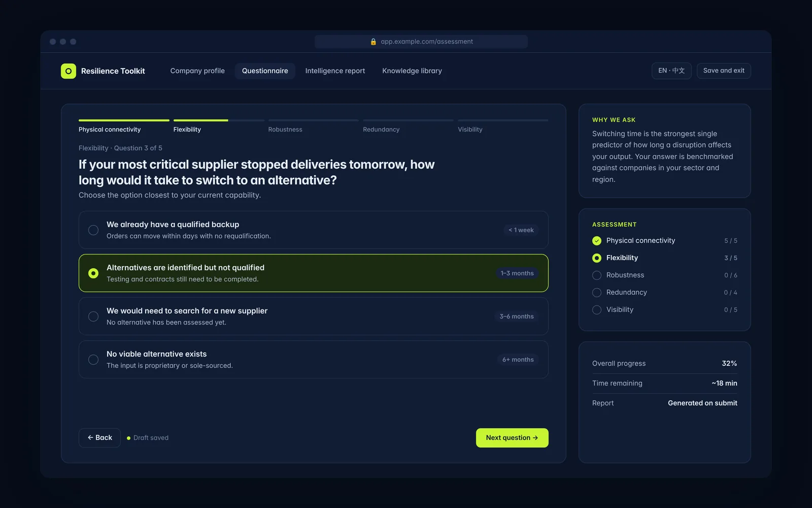Click '5 / 5' score for Physical connectivity
The image size is (812, 508).
pyautogui.click(x=731, y=241)
